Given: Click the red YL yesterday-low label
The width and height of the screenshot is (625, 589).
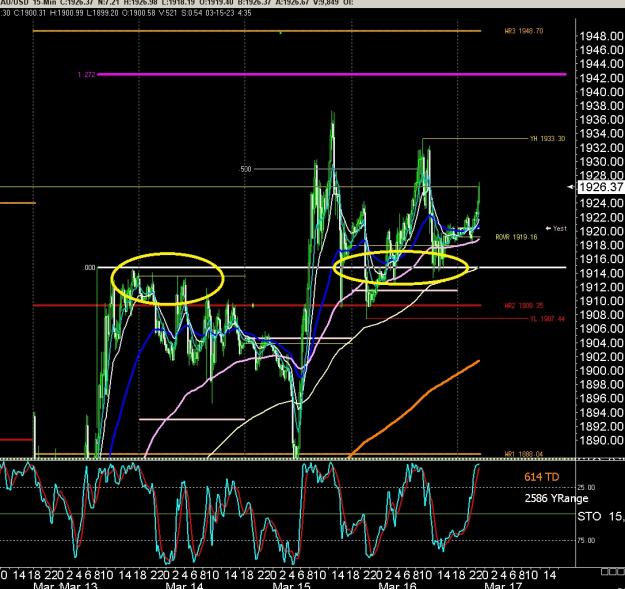Looking at the screenshot, I should point(547,319).
